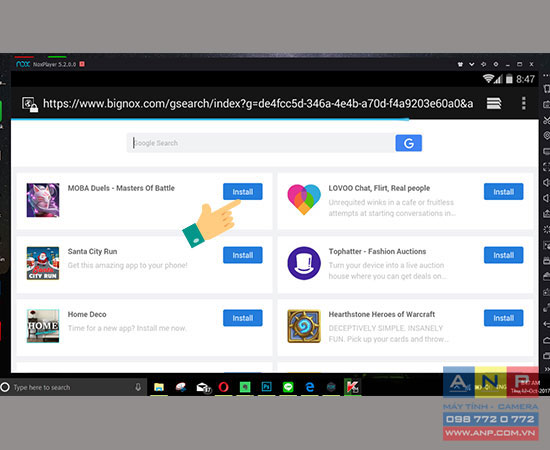The height and width of the screenshot is (450, 550).
Task: Expand the sidebar double-chevron more tools
Action: pyautogui.click(x=546, y=369)
